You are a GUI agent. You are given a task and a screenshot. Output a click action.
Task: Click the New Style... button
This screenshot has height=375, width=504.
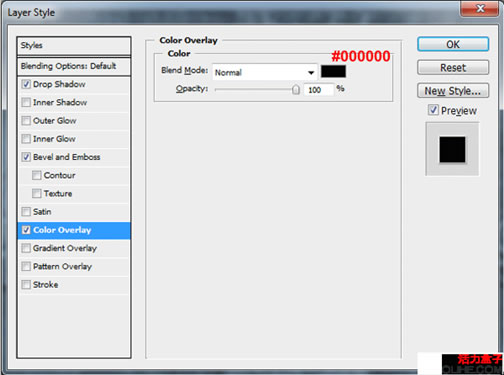453,91
